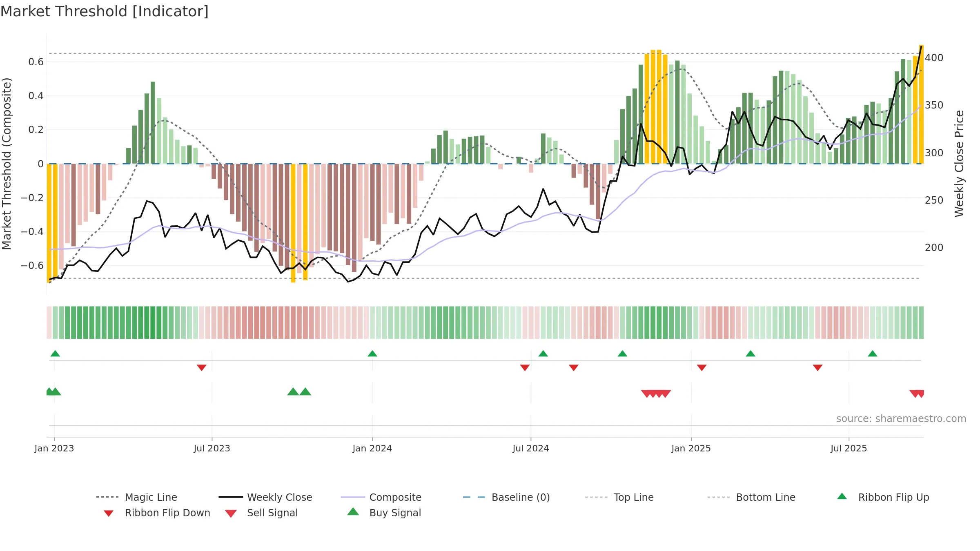Toggle the Sell Signal legend entry
Image resolution: width=980 pixels, height=551 pixels.
[261, 513]
